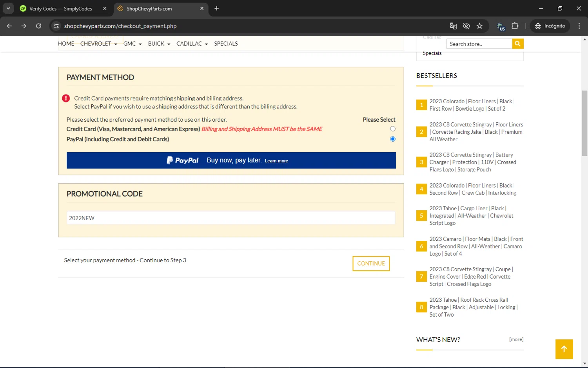The width and height of the screenshot is (588, 368).
Task: Open bestseller Corvette Stingray Engine Cover
Action: tap(471, 277)
